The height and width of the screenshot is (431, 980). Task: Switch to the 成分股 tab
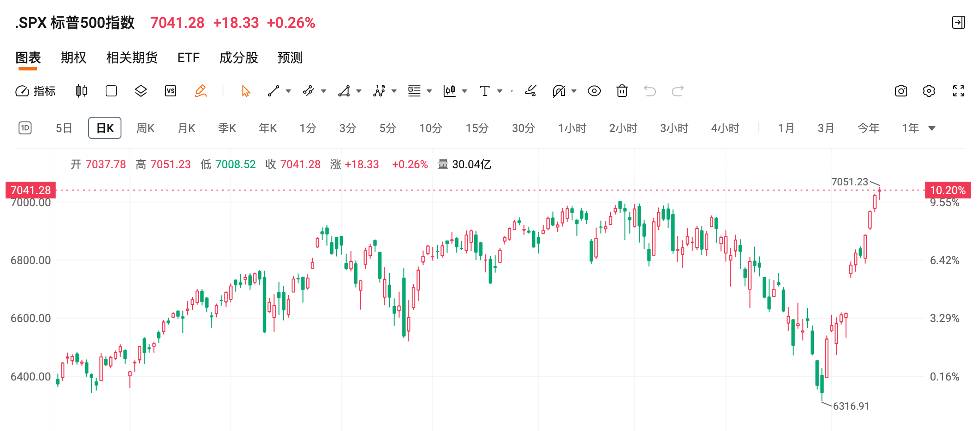click(x=239, y=57)
